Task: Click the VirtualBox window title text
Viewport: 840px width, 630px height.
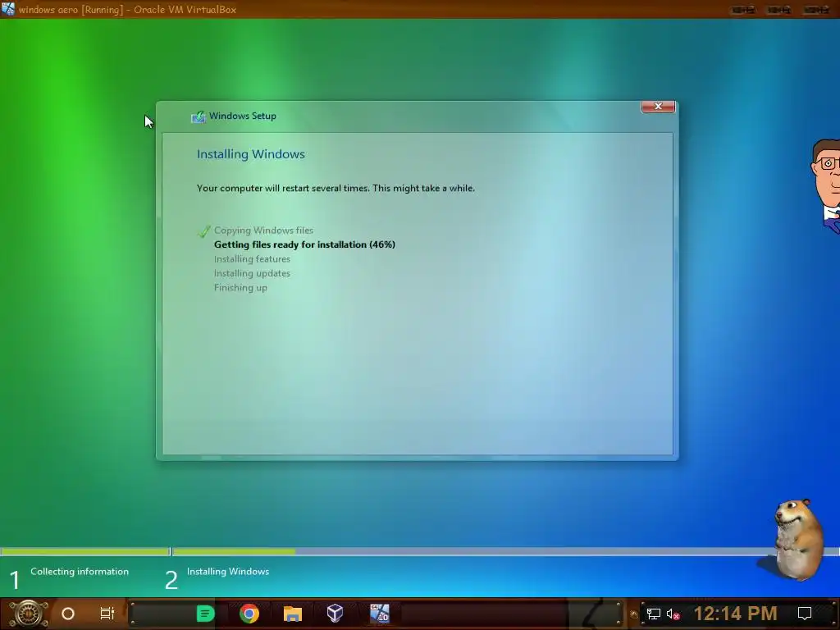Action: tap(127, 10)
